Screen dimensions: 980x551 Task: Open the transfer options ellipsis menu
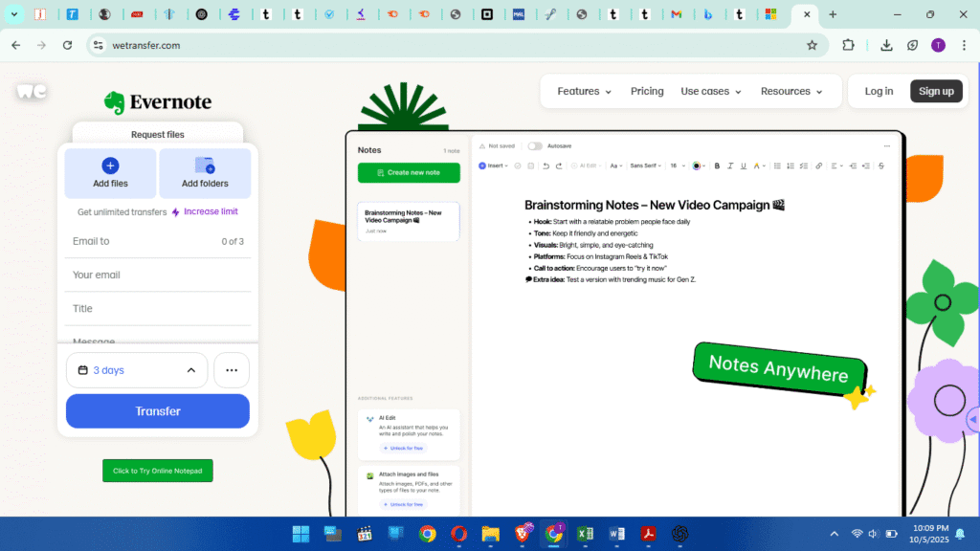point(232,370)
